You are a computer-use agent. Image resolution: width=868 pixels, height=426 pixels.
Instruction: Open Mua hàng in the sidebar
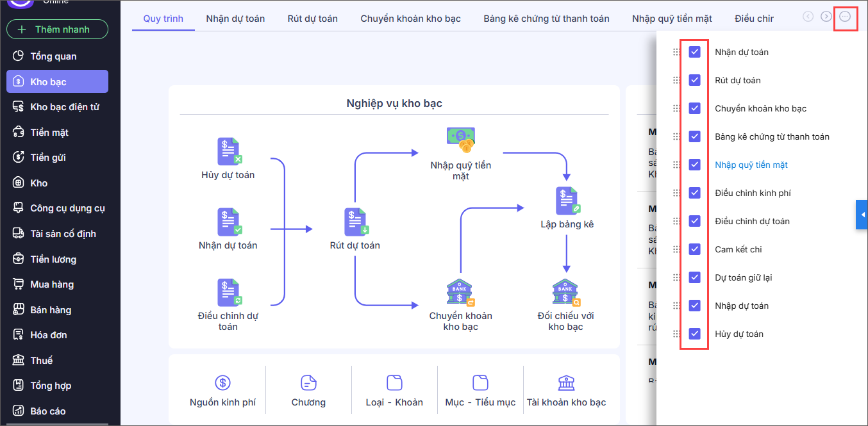(x=57, y=284)
